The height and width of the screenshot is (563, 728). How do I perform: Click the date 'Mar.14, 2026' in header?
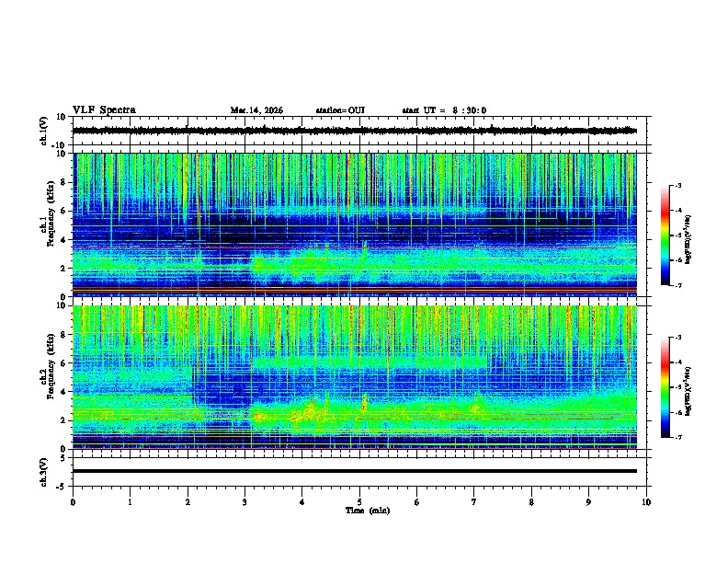(256, 110)
